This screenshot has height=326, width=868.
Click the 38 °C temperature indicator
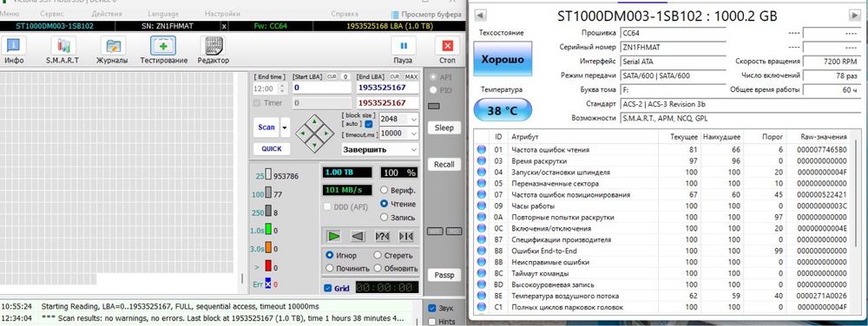pos(503,110)
